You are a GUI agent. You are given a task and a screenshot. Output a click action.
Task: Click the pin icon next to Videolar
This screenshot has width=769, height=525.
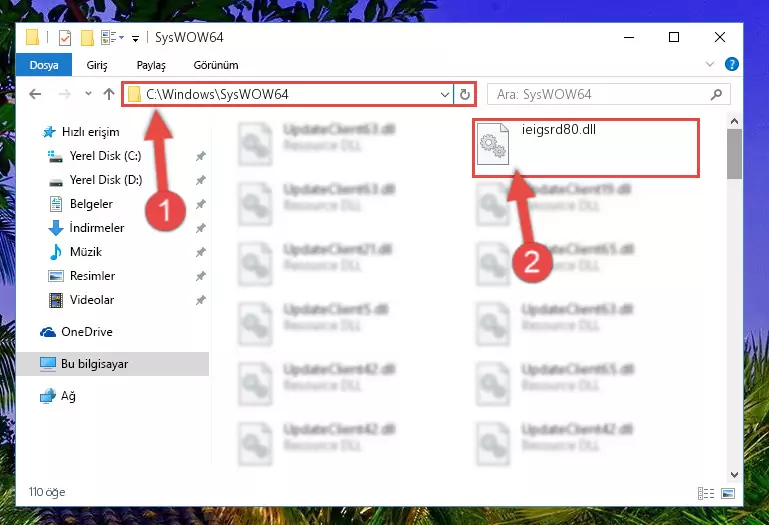[201, 300]
